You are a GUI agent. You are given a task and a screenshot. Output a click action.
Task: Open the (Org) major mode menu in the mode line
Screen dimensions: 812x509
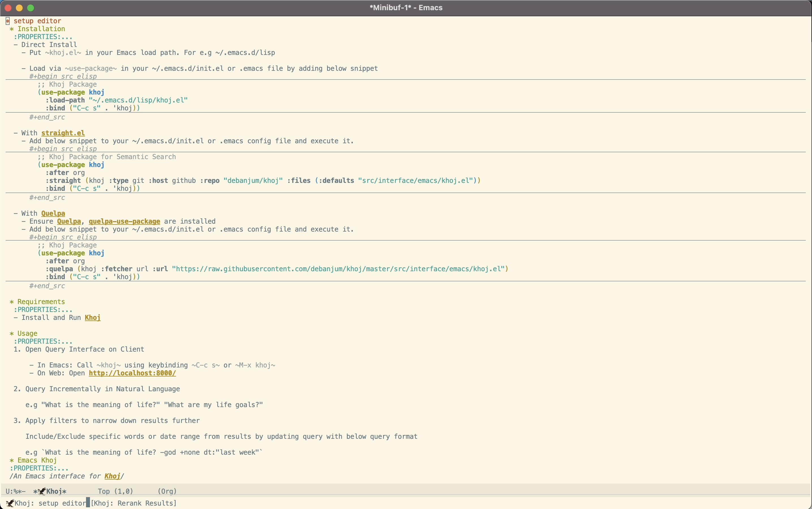[167, 491]
